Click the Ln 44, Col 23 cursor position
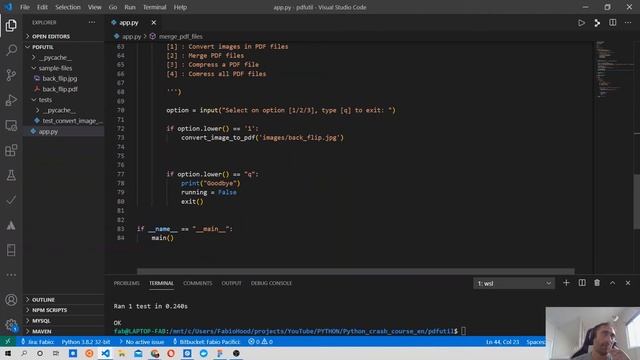The height and width of the screenshot is (360, 640). pos(502,342)
